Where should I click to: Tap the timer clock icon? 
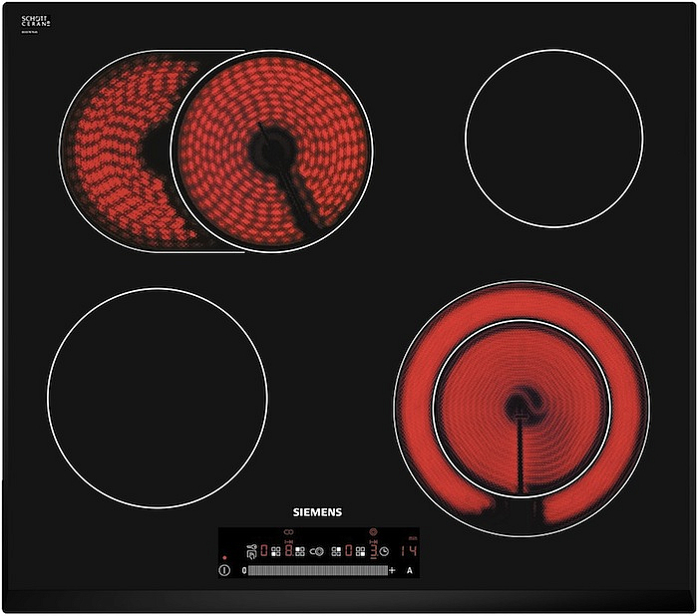tap(384, 551)
